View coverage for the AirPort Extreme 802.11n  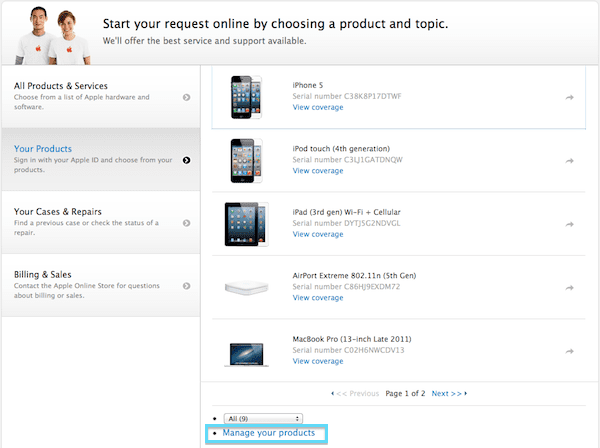pyautogui.click(x=318, y=298)
